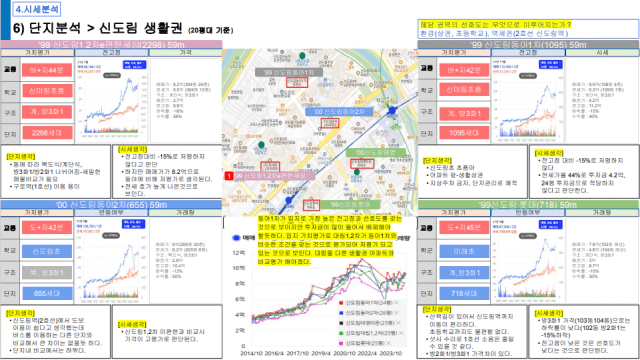Select 거래량 header under 신도림롯데

(x=602, y=213)
